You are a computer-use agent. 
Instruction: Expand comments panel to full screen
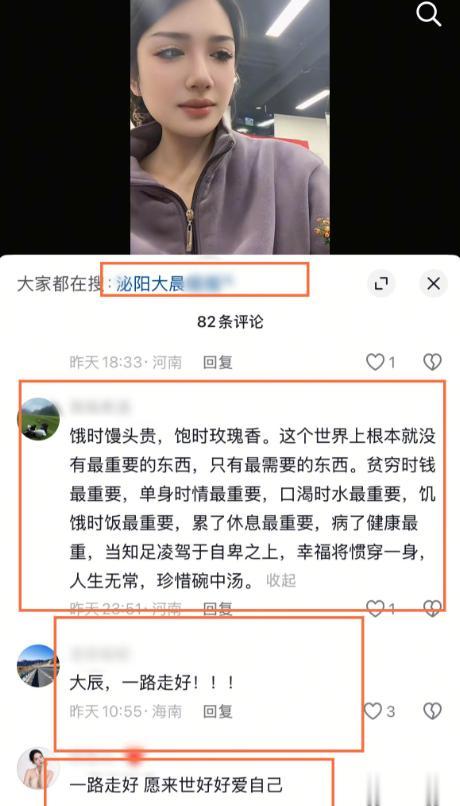pos(381,283)
